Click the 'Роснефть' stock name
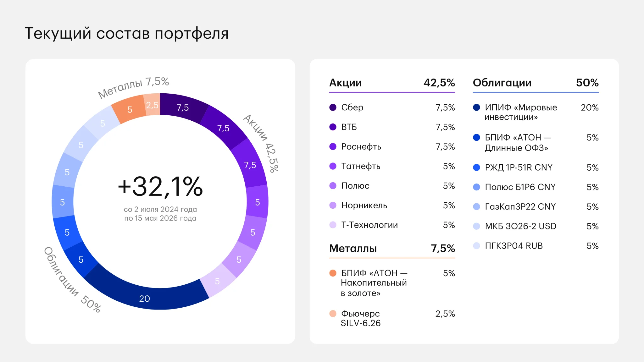Screen dimensions: 644x362 [361, 146]
